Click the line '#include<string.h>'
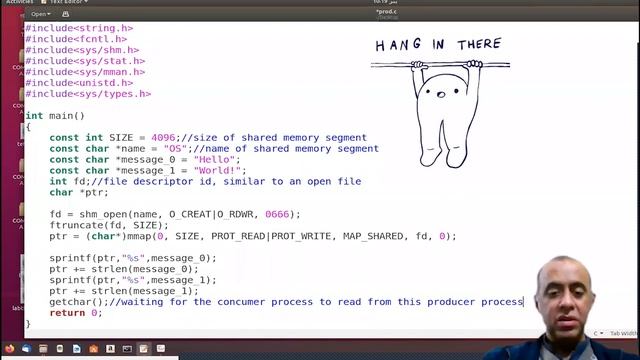Viewport: 640px width, 360px height. 79,28
